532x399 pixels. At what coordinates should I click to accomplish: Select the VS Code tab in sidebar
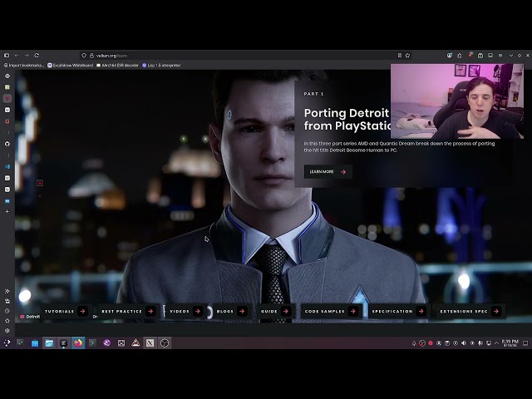click(7, 166)
